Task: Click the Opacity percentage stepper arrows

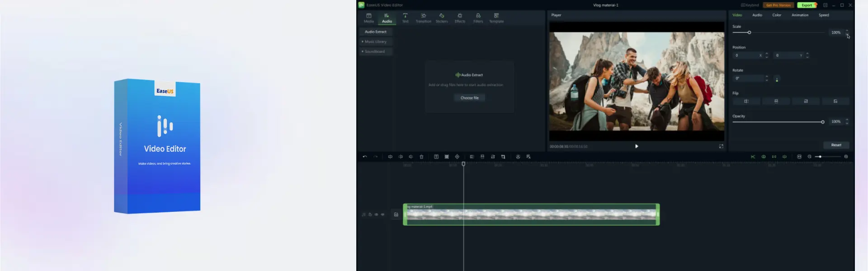Action: tap(847, 121)
